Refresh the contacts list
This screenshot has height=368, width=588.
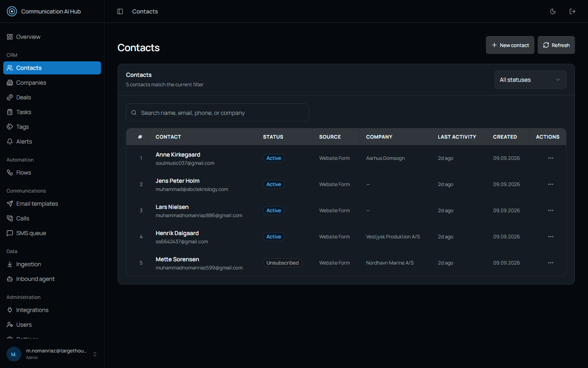556,45
